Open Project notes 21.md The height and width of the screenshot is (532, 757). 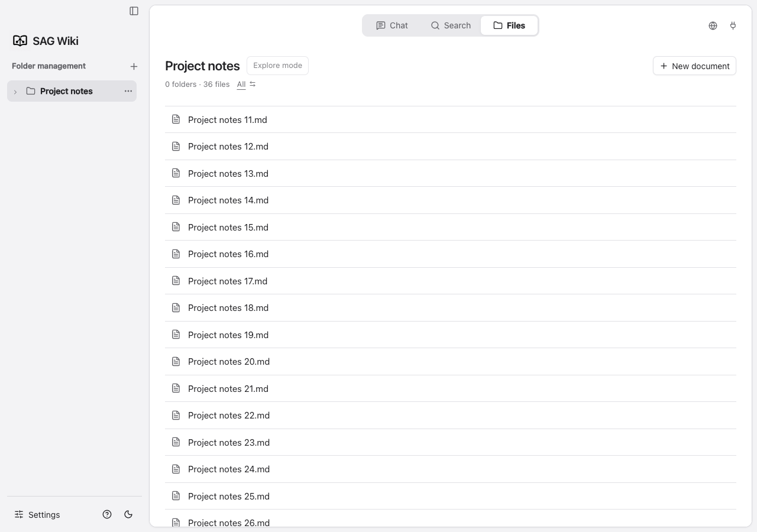pyautogui.click(x=450, y=388)
